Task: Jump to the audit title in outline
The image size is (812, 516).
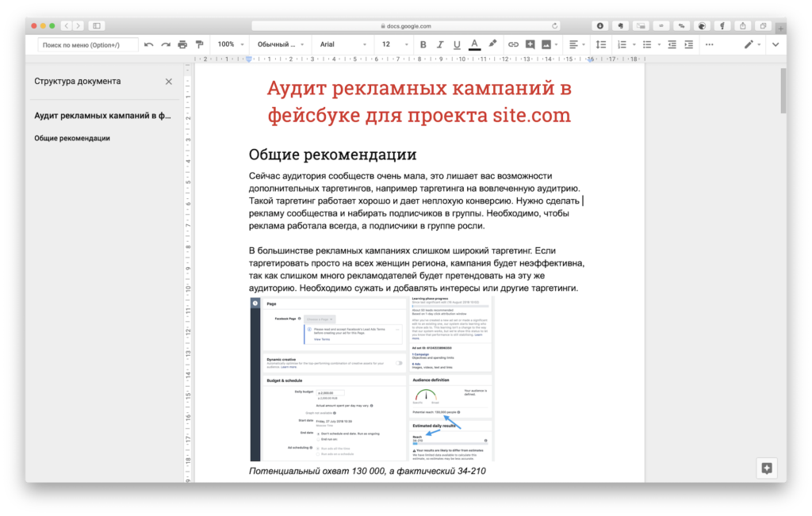Action: coord(102,116)
